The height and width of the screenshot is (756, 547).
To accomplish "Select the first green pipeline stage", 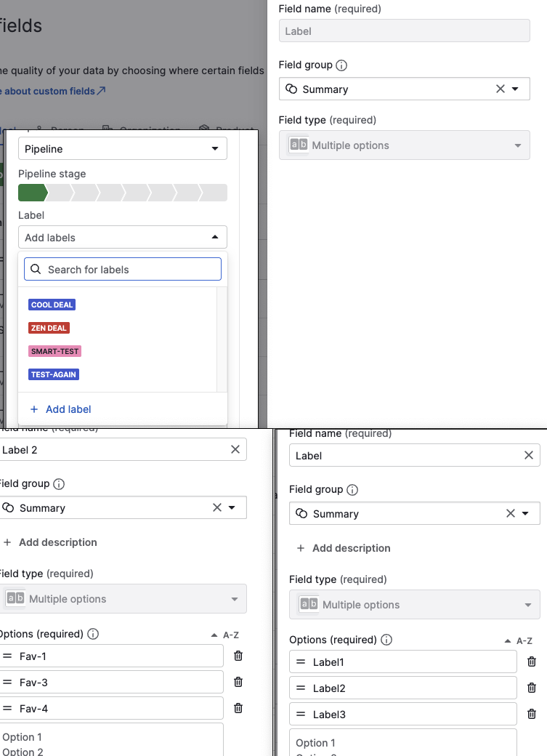I will (x=33, y=193).
